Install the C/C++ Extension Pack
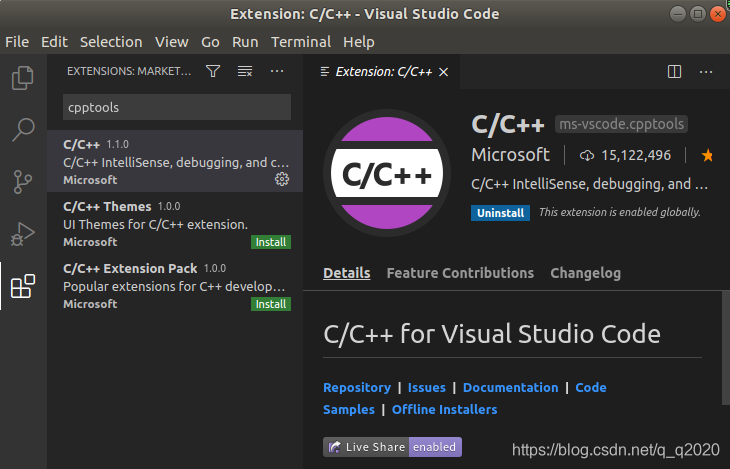Viewport: 730px width, 469px height. coord(270,304)
